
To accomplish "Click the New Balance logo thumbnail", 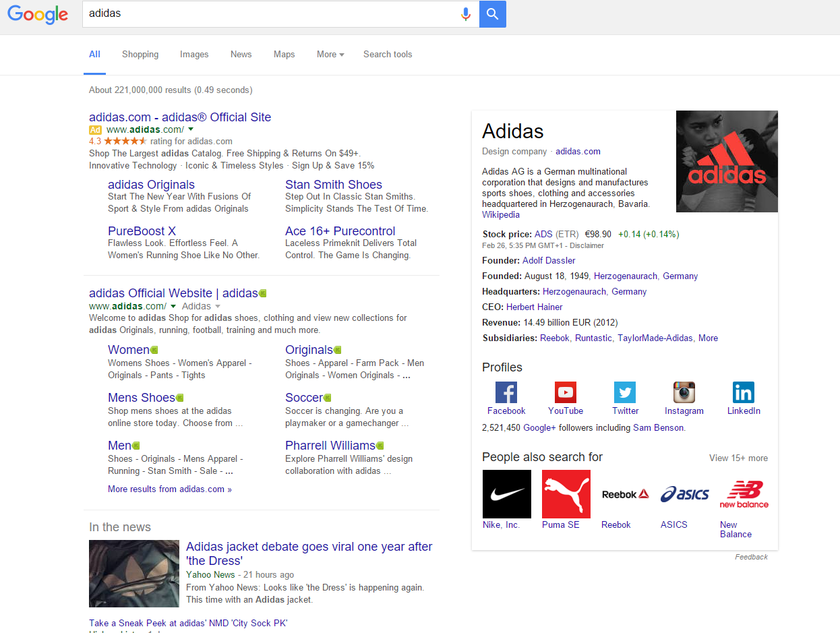I will [x=744, y=494].
